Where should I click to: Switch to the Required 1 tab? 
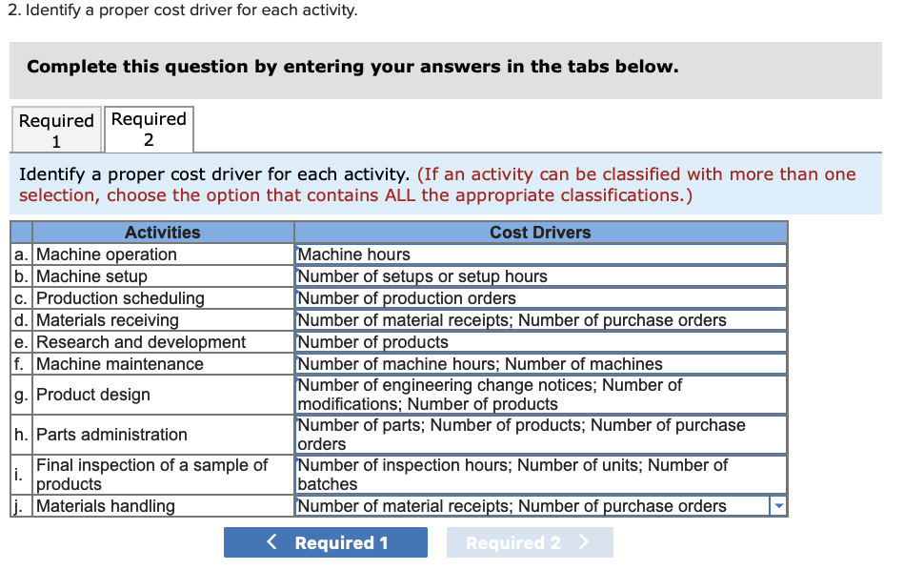[x=56, y=129]
